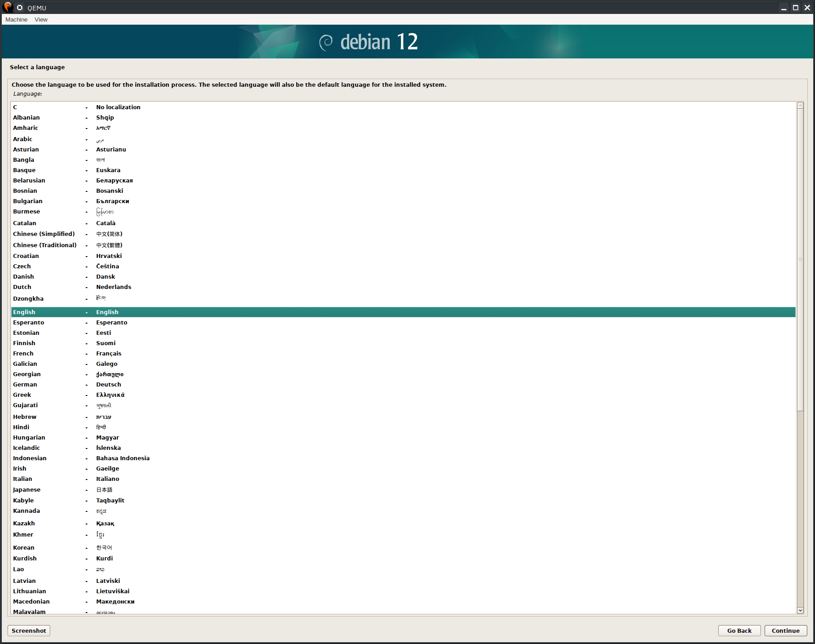Select Catalan language
The image size is (815, 644).
point(403,223)
